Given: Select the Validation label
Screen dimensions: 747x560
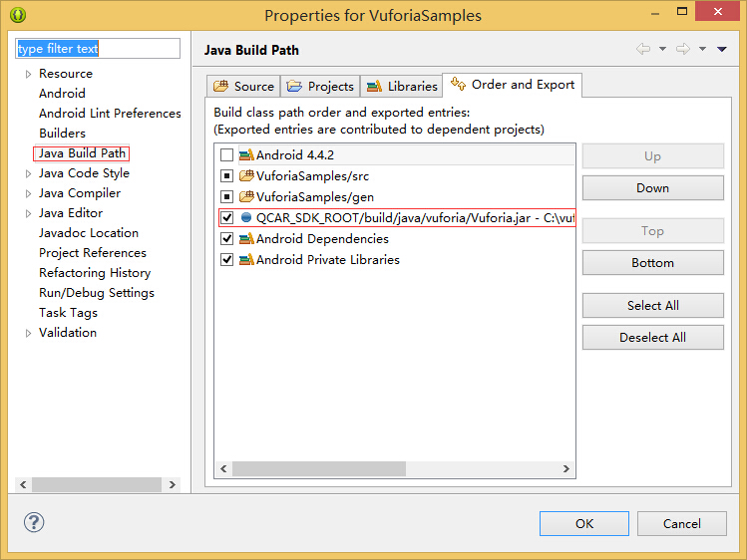Looking at the screenshot, I should point(68,333).
